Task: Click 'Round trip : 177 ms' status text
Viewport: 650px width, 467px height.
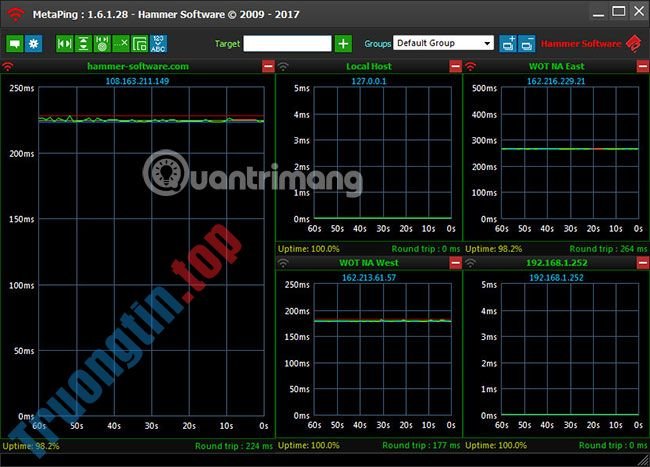Action: tap(421, 445)
